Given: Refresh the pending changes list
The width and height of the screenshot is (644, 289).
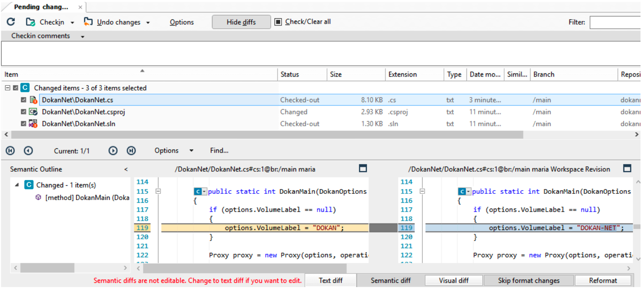Looking at the screenshot, I should 11,22.
